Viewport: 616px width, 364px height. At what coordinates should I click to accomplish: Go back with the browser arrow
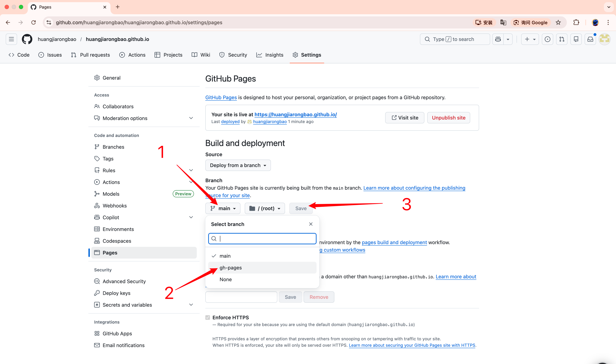pos(8,23)
